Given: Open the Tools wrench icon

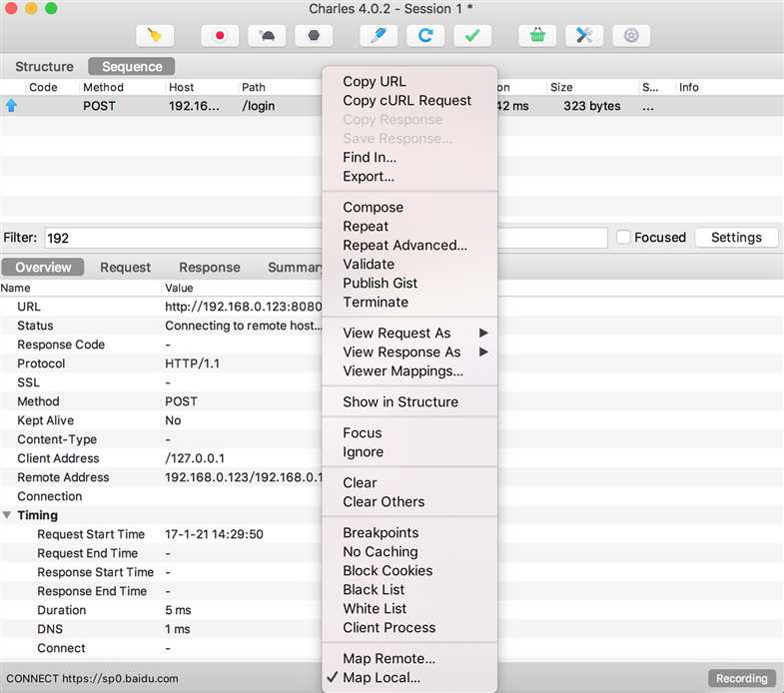Looking at the screenshot, I should [x=584, y=36].
